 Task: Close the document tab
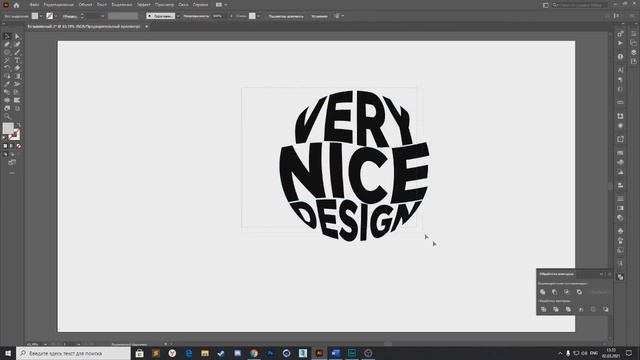147,27
